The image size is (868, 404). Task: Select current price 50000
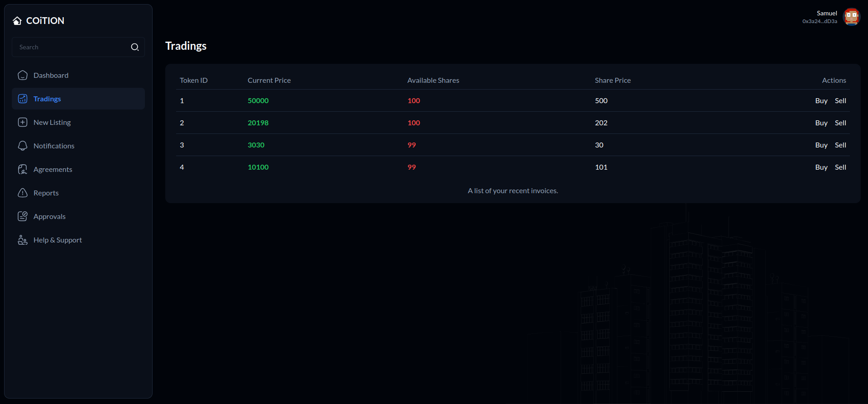258,100
